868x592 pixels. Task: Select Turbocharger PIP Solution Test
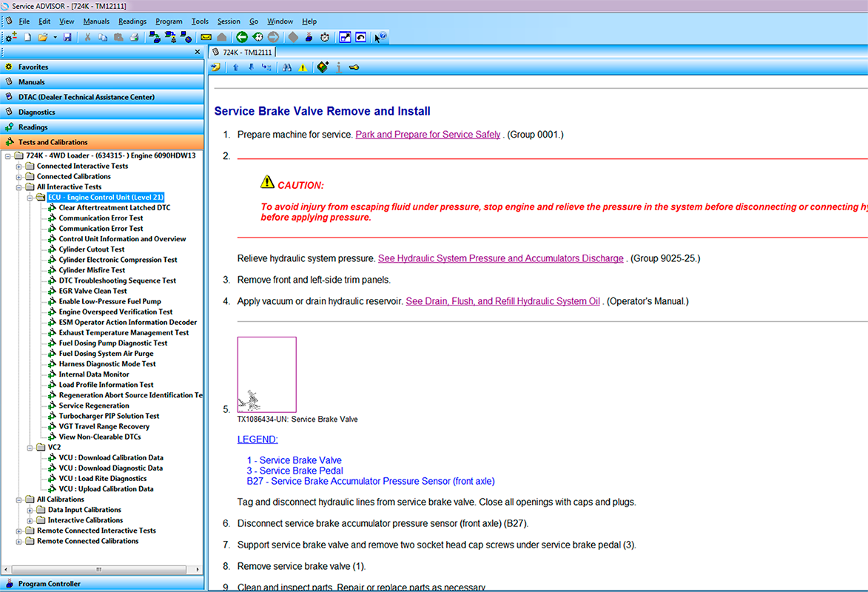109,416
